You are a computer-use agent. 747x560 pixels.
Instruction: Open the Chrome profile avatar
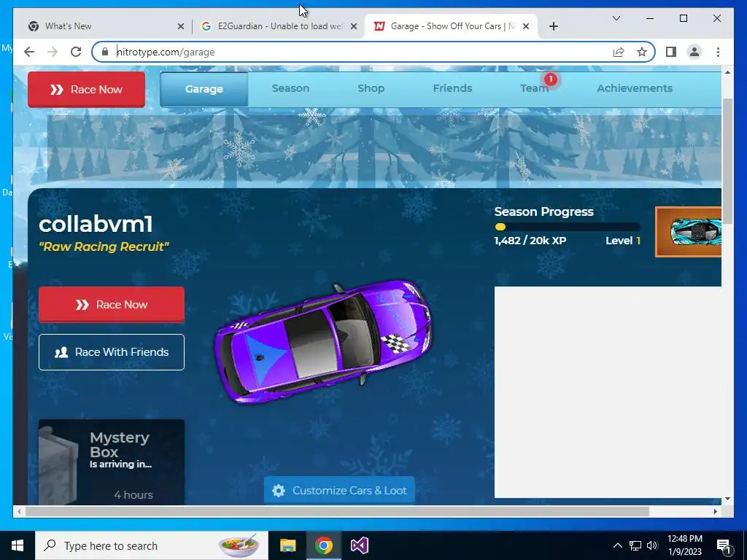pos(694,52)
